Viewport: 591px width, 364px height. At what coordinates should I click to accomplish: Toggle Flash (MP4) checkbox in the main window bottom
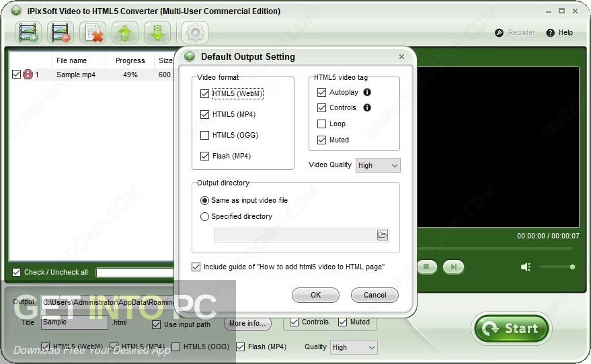[240, 347]
